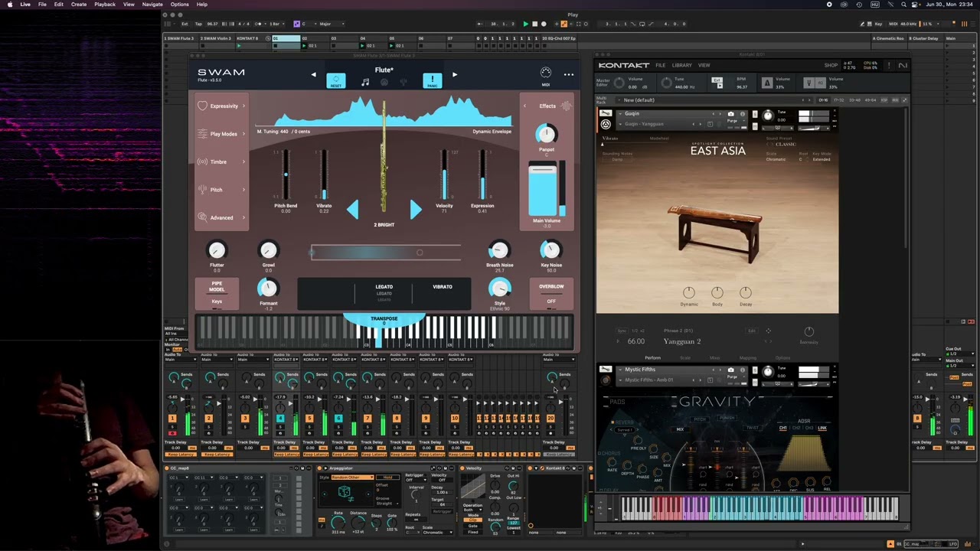Expand the Pitch section in SWAM

tap(222, 190)
